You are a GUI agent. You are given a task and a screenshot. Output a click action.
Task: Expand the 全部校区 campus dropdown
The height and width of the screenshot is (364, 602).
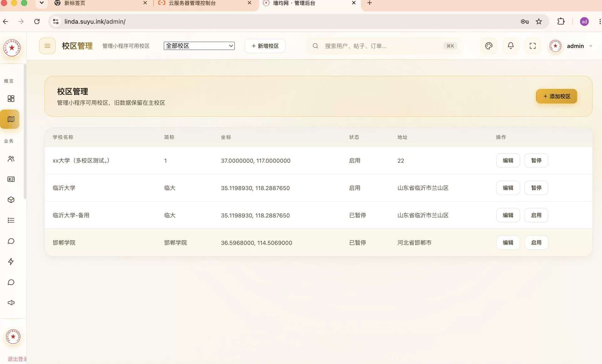coord(199,46)
